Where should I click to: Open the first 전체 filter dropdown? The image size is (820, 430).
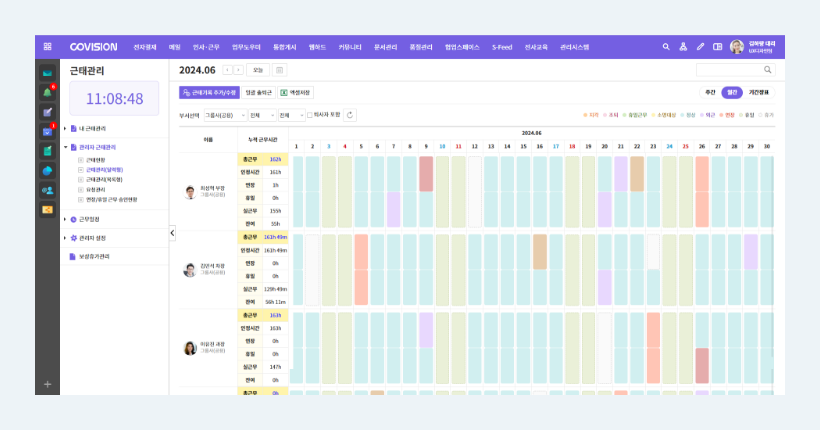point(262,115)
